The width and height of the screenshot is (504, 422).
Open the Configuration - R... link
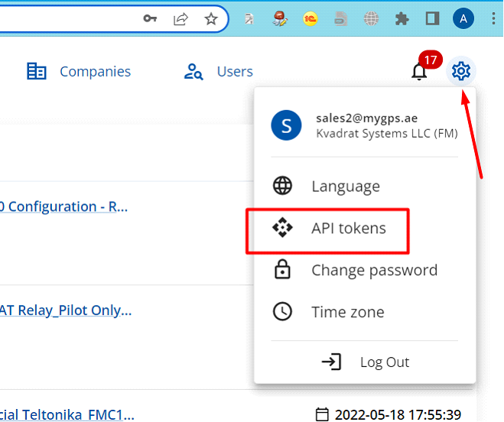(63, 206)
